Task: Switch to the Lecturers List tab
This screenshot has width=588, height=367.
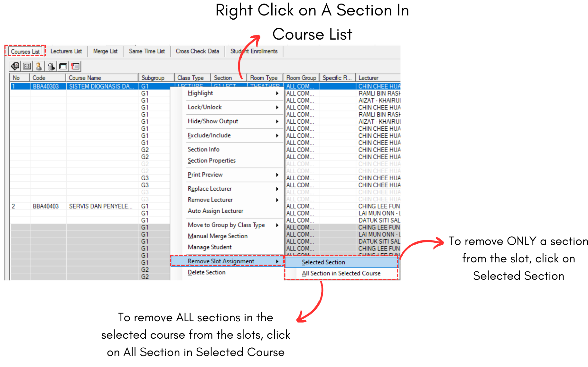Action: [66, 52]
